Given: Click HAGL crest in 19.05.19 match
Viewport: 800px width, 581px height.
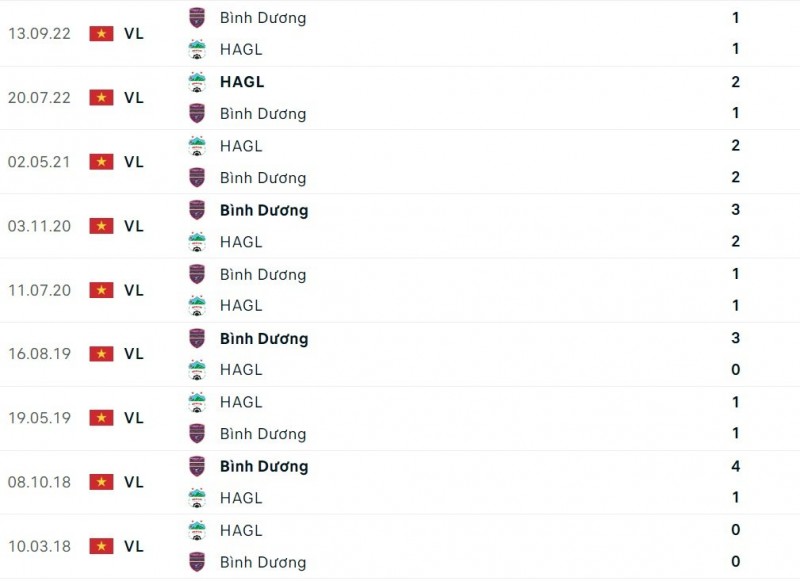Looking at the screenshot, I should coord(197,402).
